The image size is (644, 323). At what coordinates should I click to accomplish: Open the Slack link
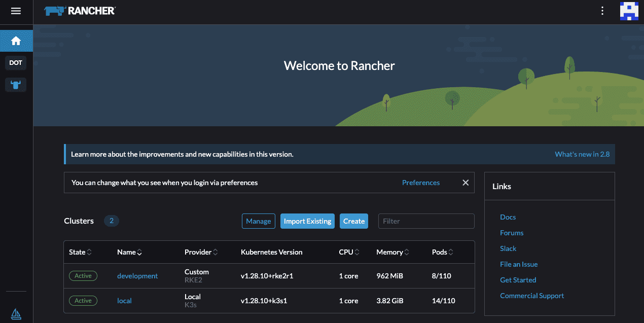click(x=508, y=248)
